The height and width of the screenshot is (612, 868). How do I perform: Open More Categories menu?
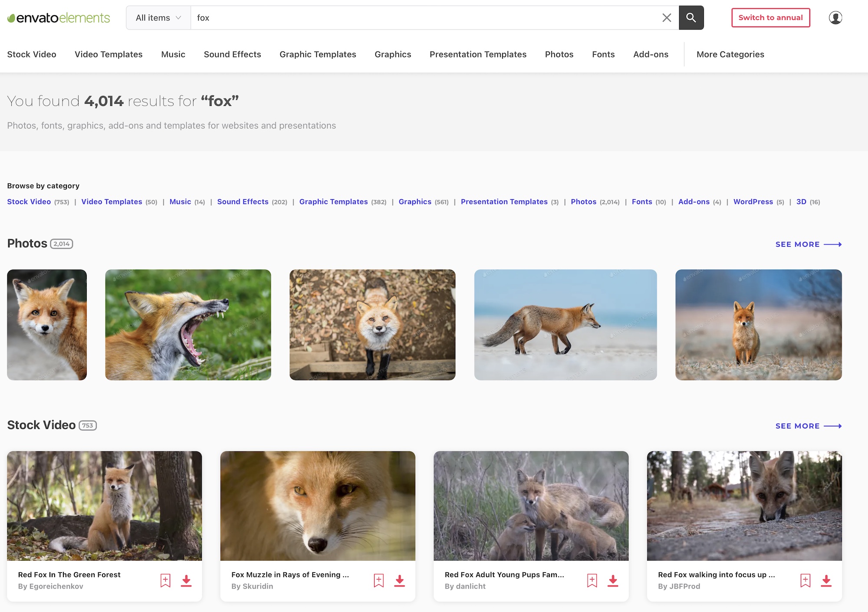(x=730, y=54)
